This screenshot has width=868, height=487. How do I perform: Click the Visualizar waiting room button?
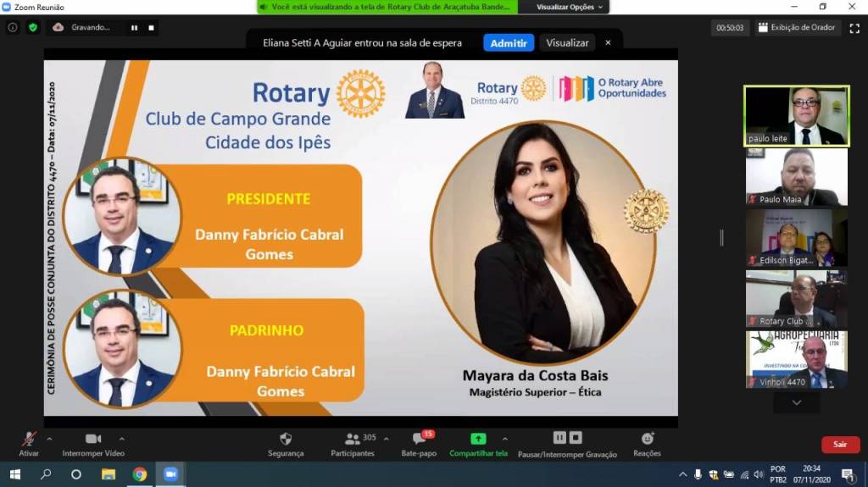[567, 42]
